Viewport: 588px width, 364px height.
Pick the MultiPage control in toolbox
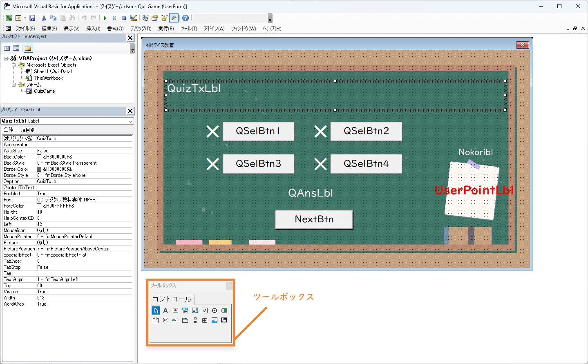pyautogui.click(x=185, y=320)
